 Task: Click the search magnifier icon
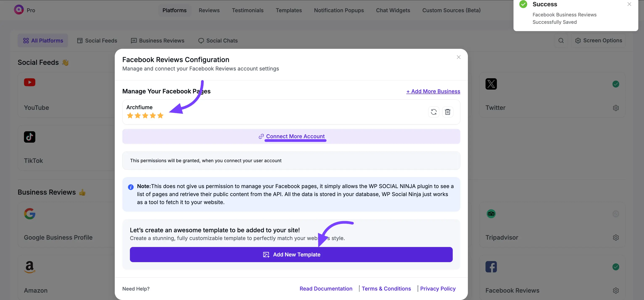[x=561, y=41]
